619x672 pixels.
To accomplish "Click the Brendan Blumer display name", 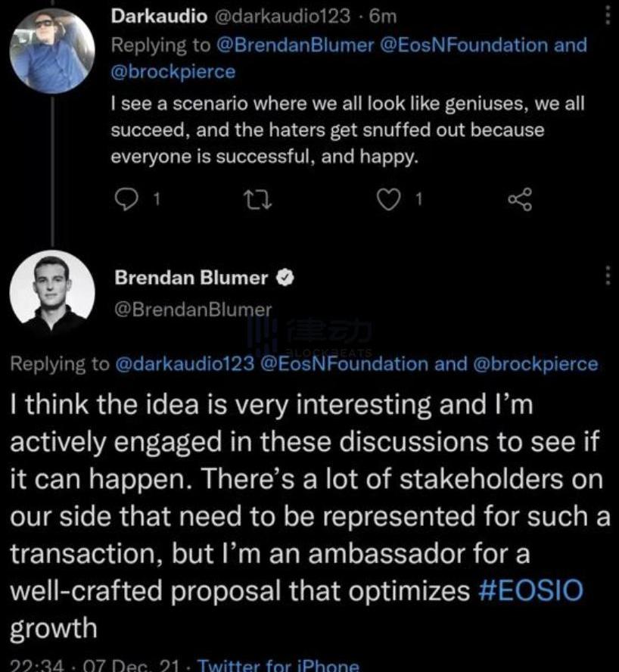I will 191,278.
